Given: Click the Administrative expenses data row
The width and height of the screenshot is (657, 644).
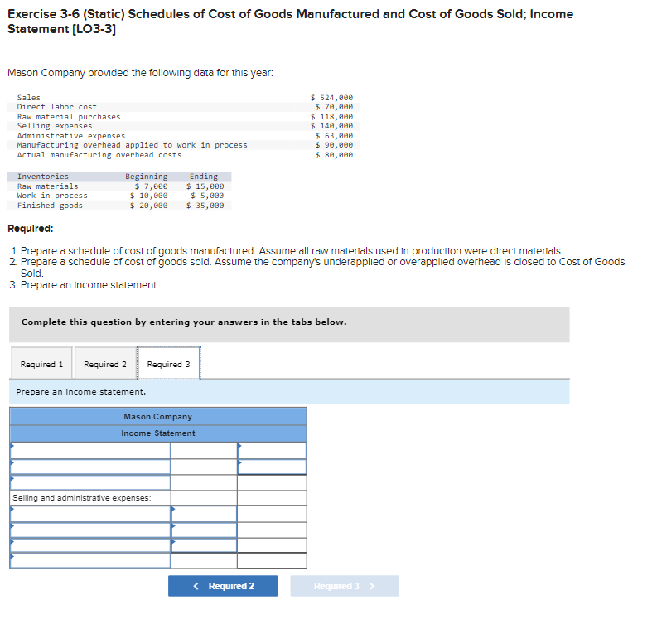Looking at the screenshot, I should [x=184, y=135].
